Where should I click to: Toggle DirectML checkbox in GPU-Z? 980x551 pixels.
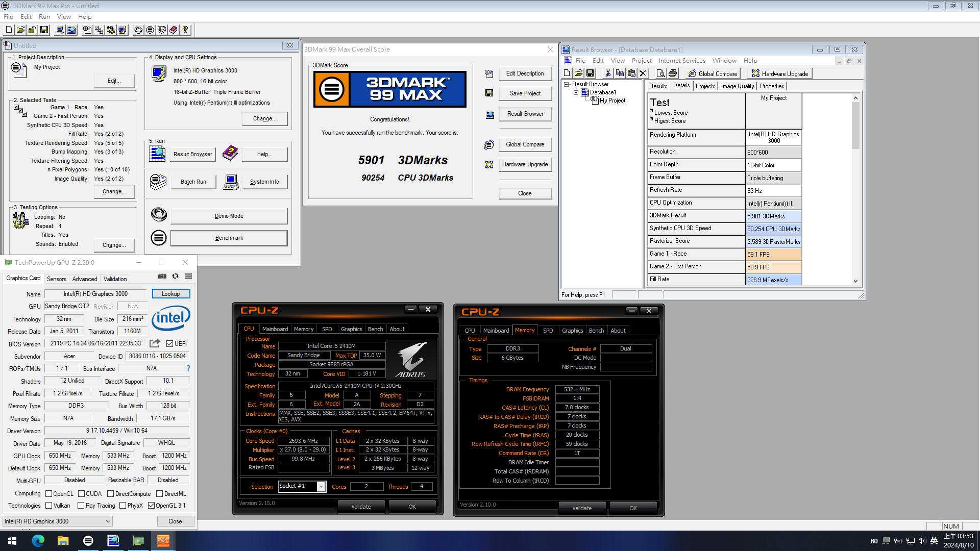coord(159,494)
